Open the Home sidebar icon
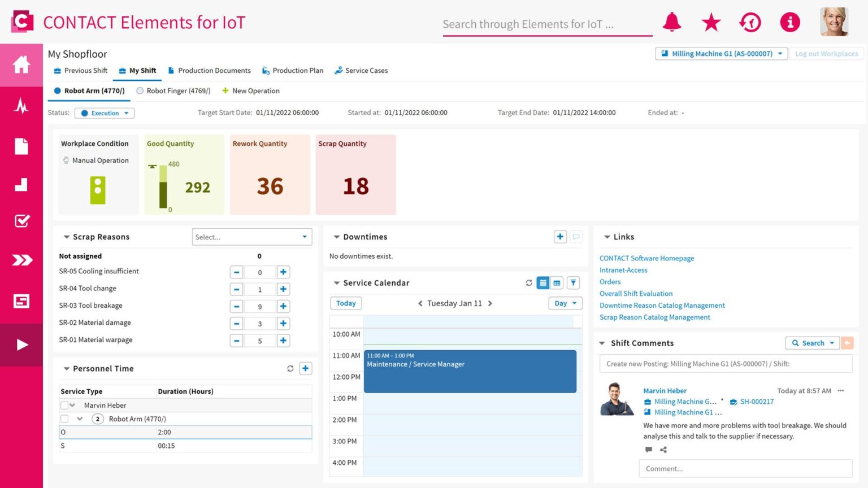The width and height of the screenshot is (868, 488). (21, 65)
